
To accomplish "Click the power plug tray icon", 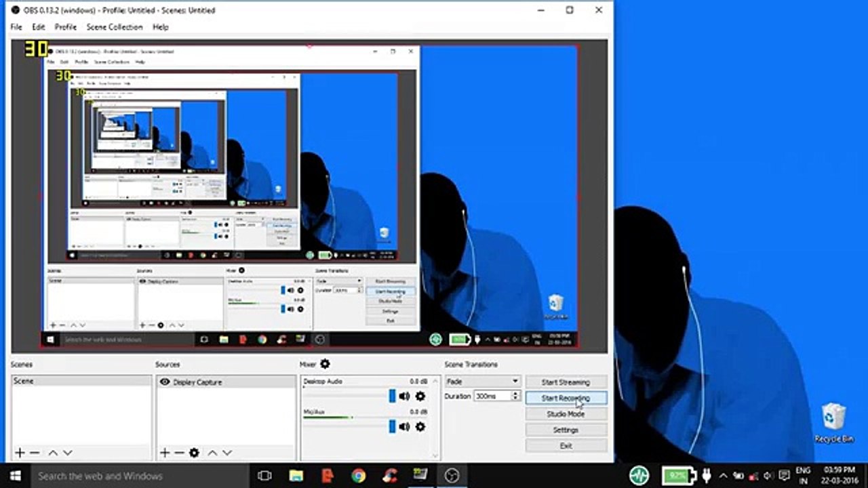I will click(x=707, y=475).
